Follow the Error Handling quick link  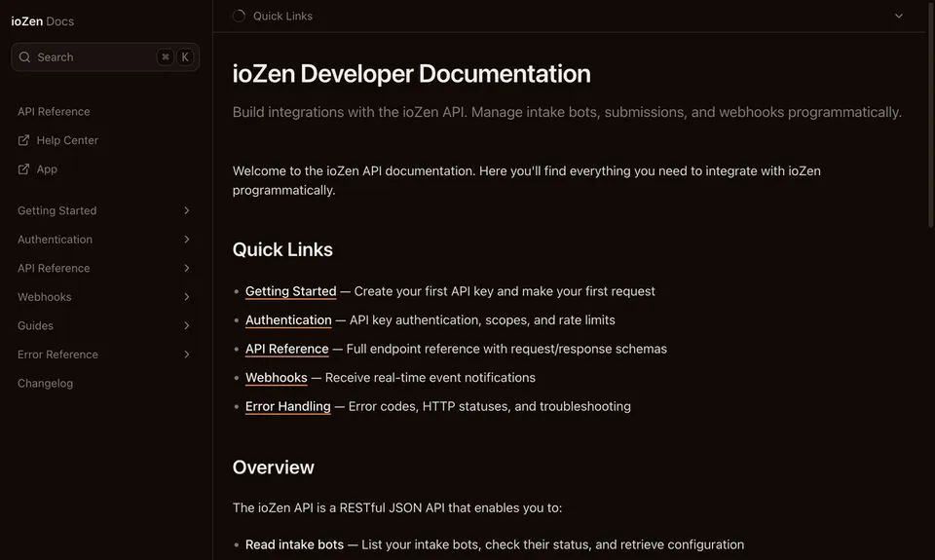(x=288, y=406)
